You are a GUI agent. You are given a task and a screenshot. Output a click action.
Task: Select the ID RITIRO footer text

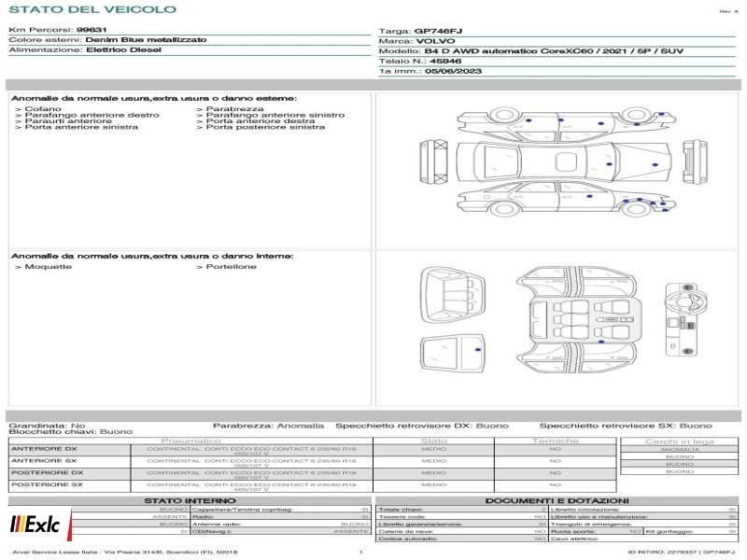pos(682,553)
